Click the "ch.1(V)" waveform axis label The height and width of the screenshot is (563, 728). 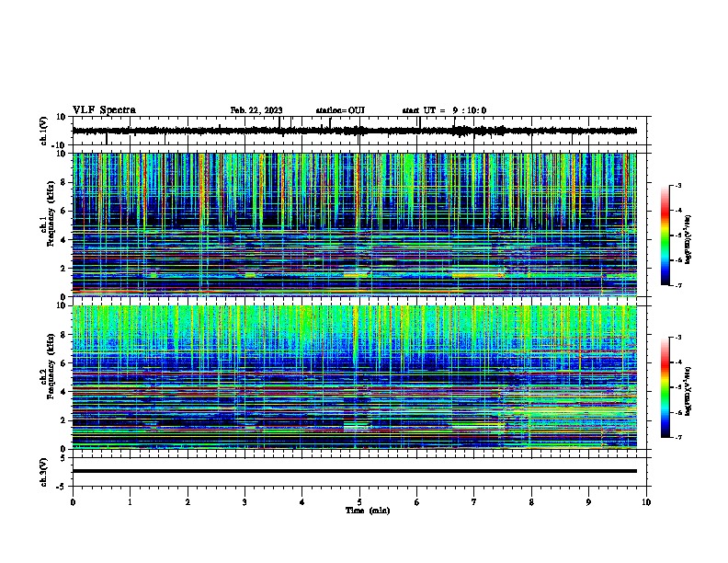pos(44,131)
